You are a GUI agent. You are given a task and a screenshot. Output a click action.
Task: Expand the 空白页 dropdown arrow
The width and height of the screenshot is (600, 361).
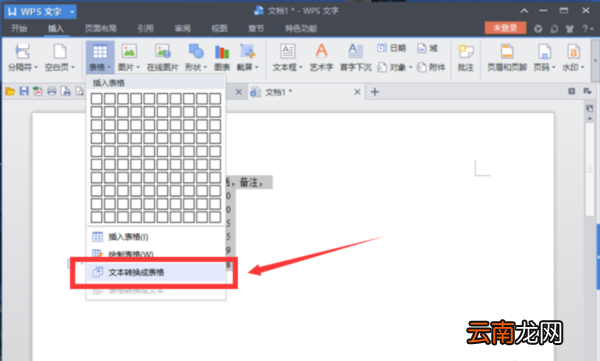pyautogui.click(x=73, y=67)
